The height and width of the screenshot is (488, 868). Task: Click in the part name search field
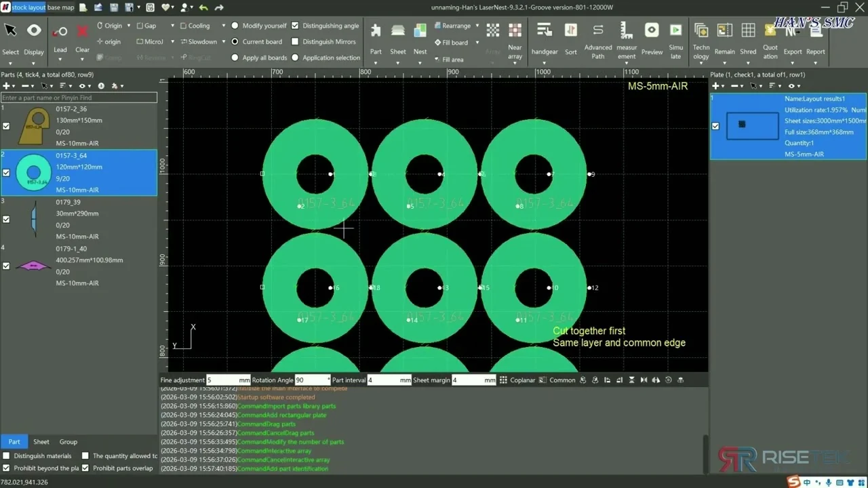pyautogui.click(x=79, y=98)
